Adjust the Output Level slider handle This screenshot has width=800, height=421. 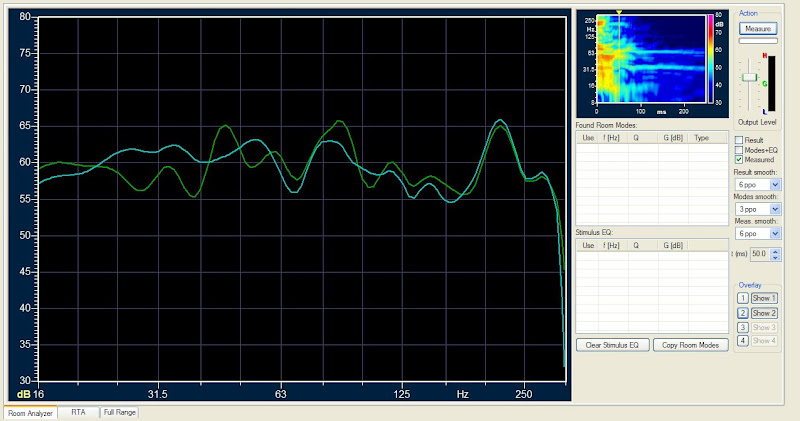[749, 77]
